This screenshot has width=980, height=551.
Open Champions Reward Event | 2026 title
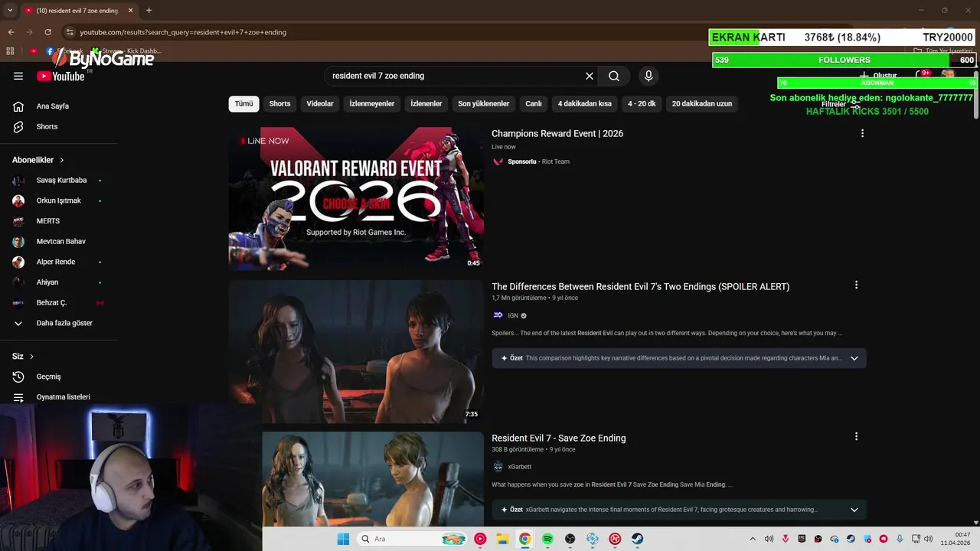tap(557, 133)
